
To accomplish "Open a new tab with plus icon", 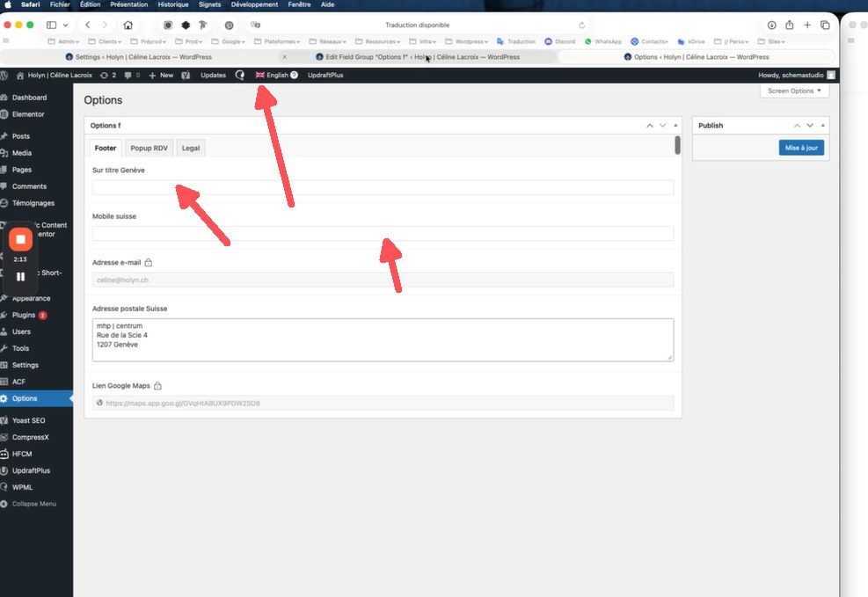I will point(807,25).
